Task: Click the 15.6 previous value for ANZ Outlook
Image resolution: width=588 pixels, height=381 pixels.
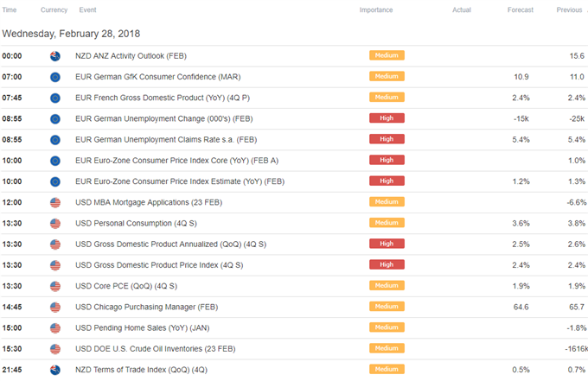Action: tap(577, 56)
